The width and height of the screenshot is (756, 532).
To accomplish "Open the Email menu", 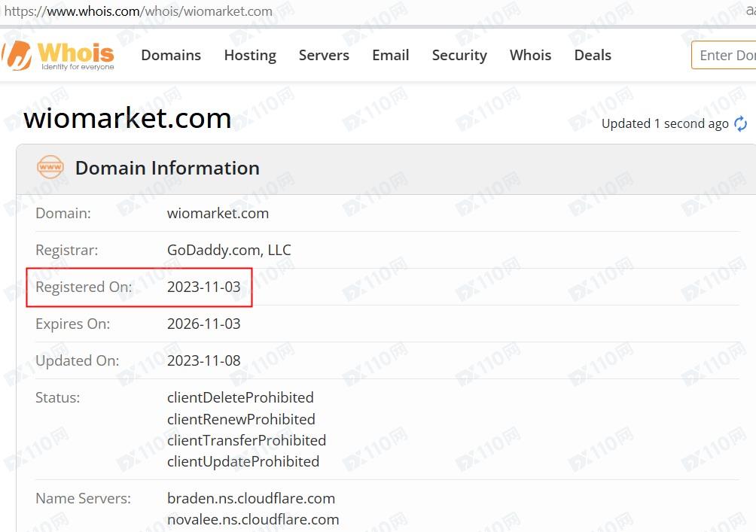I will (x=390, y=55).
